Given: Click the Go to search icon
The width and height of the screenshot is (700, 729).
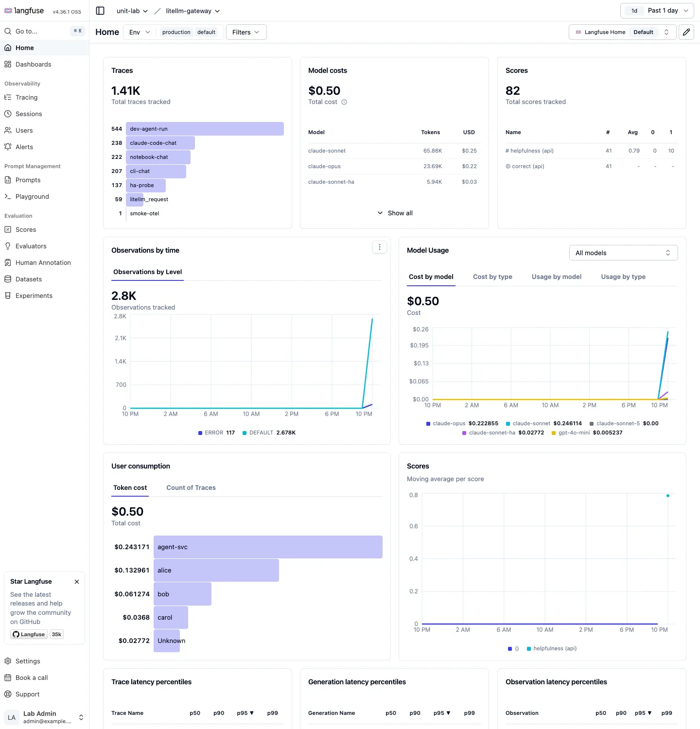Looking at the screenshot, I should (x=8, y=31).
